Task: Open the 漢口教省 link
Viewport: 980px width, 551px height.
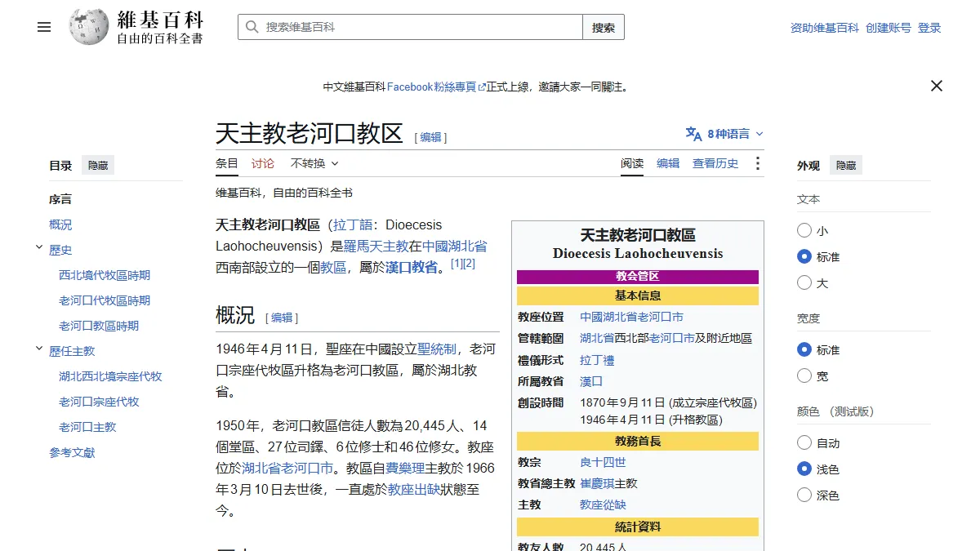Action: pyautogui.click(x=412, y=267)
